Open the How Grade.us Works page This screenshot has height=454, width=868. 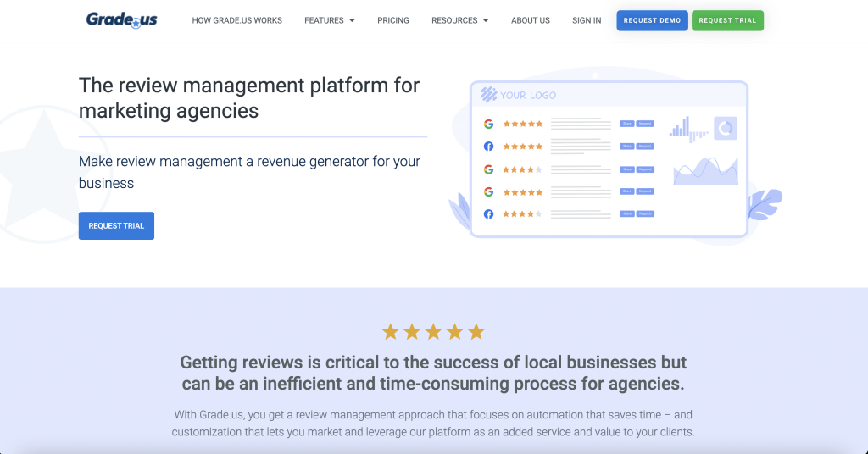click(x=237, y=20)
